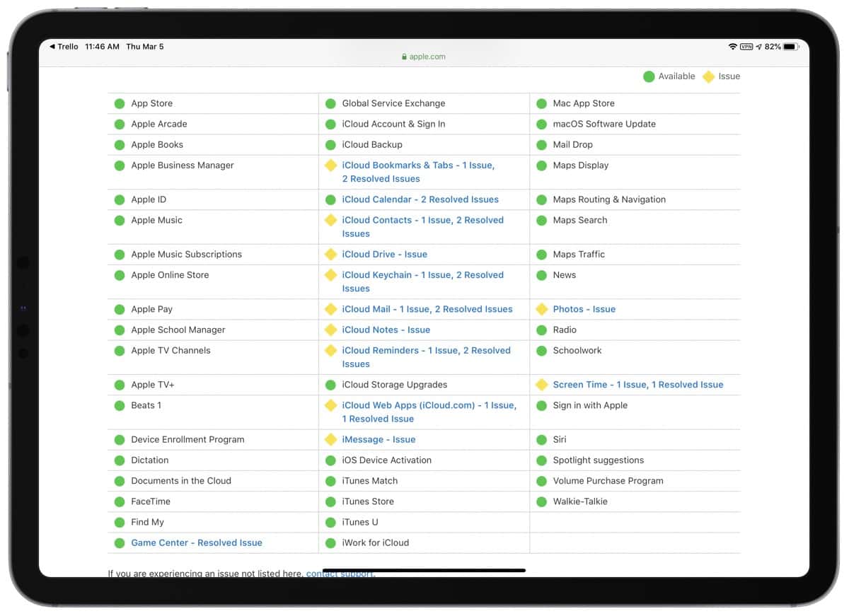Follow the contact support link
849x616 pixels.
[340, 574]
